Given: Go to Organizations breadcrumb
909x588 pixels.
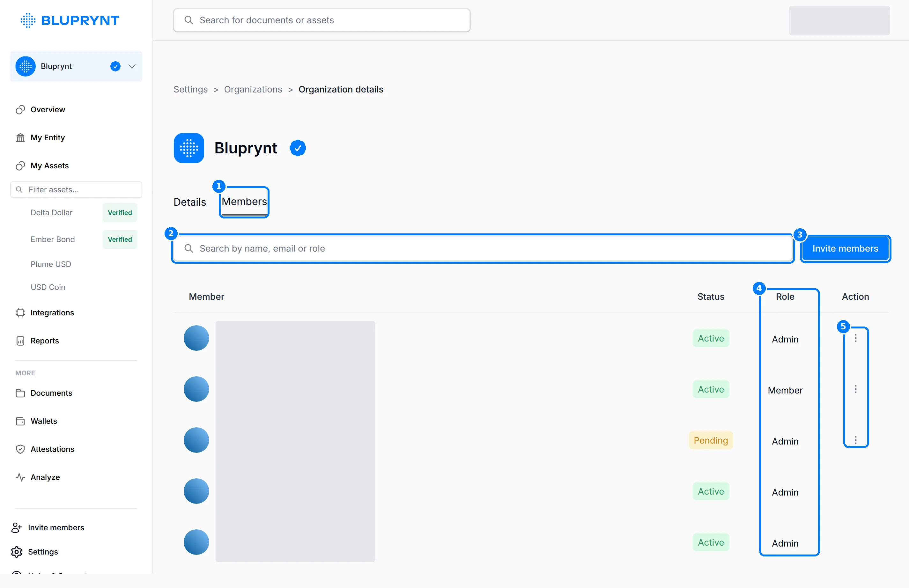Looking at the screenshot, I should pyautogui.click(x=253, y=89).
